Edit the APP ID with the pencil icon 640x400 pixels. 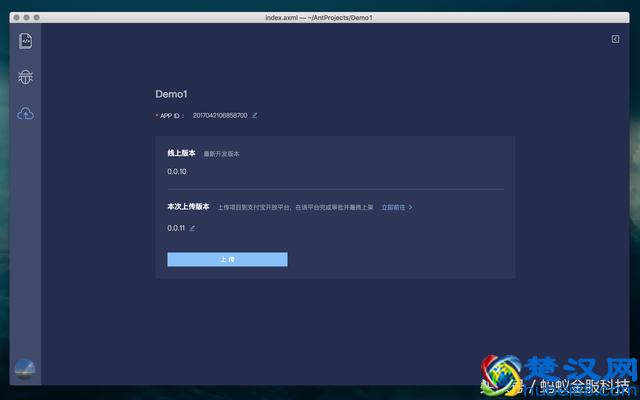point(255,116)
